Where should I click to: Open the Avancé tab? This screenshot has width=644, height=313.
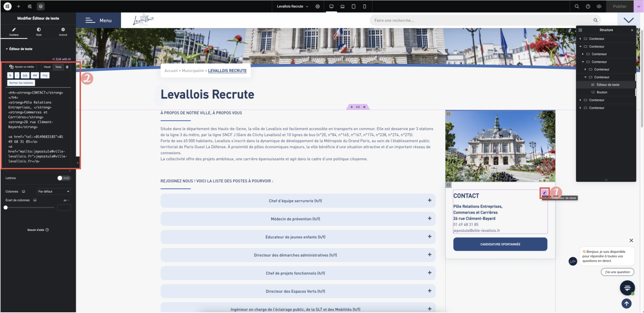click(x=63, y=32)
